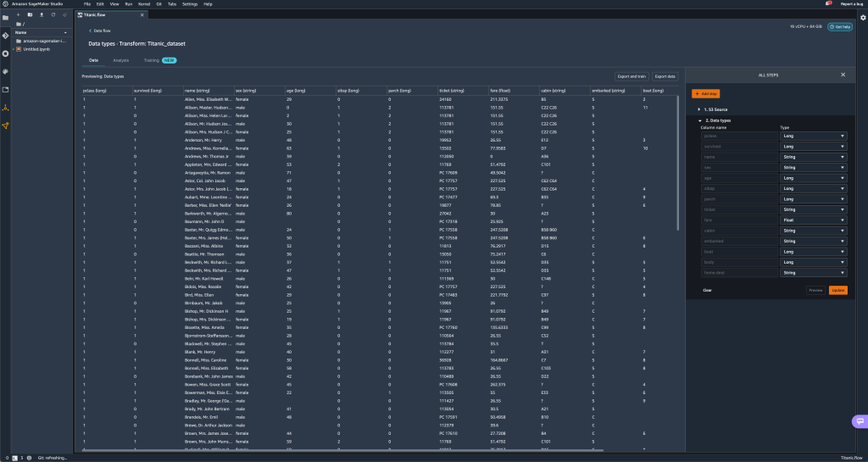Close the All Steps panel
The image size is (868, 462).
[x=843, y=75]
